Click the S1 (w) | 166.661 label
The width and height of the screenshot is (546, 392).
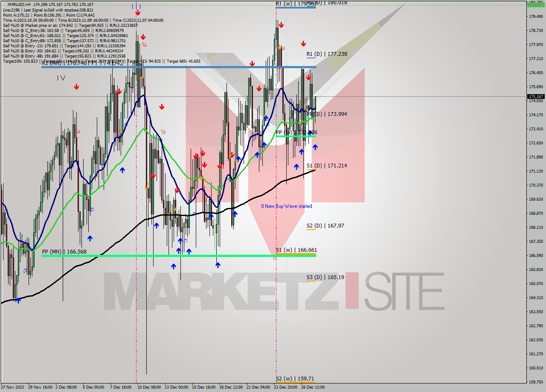296,250
